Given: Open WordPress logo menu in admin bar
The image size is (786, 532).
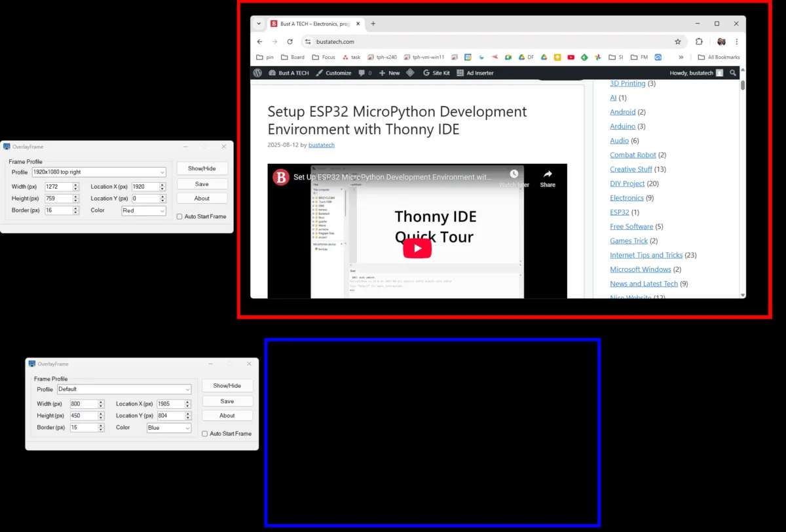Looking at the screenshot, I should tap(258, 73).
